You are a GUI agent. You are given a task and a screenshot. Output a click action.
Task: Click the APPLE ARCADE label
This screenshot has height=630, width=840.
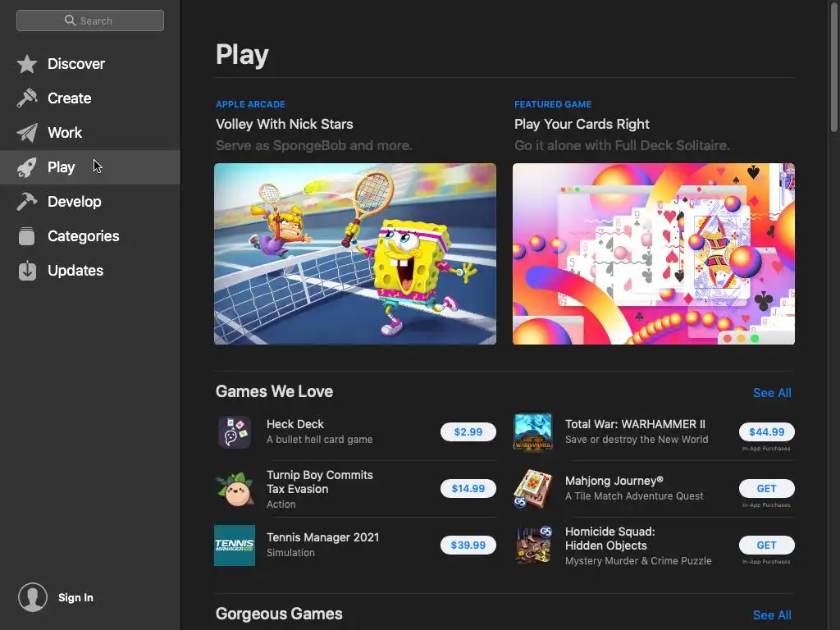point(250,104)
